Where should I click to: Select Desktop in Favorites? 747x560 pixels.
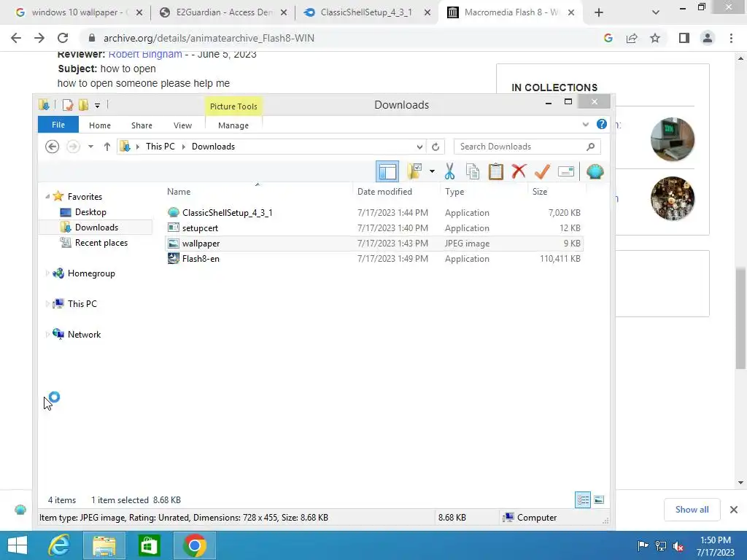(90, 212)
